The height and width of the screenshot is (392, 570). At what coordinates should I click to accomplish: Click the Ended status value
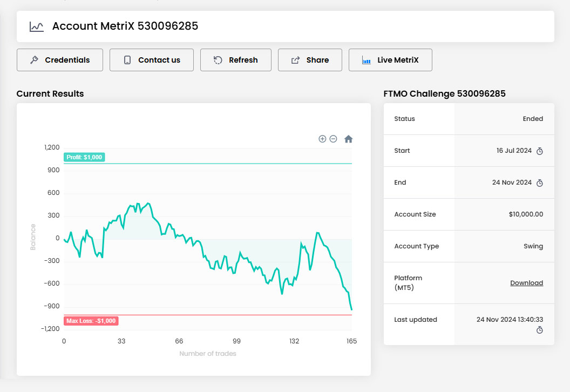(533, 119)
